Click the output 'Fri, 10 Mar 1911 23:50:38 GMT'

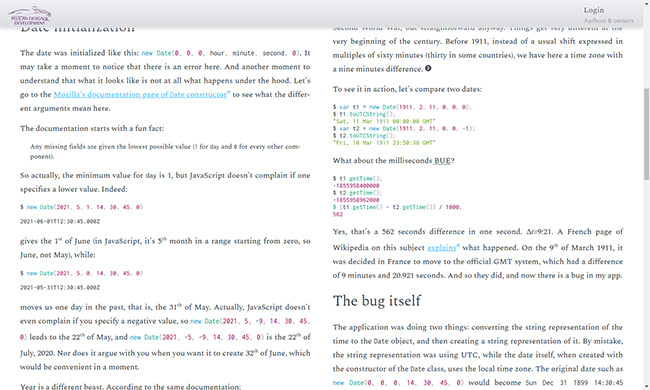point(384,143)
